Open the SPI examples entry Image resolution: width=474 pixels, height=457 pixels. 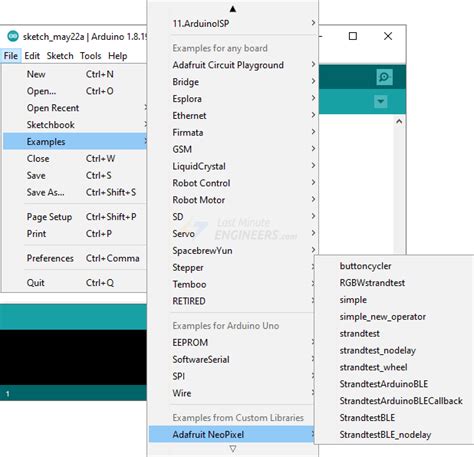click(232, 376)
